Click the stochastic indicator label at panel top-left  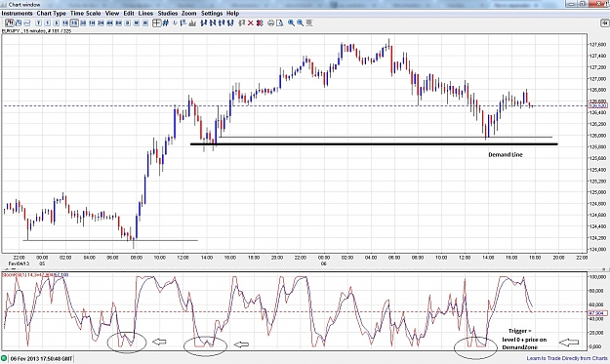[x=35, y=275]
